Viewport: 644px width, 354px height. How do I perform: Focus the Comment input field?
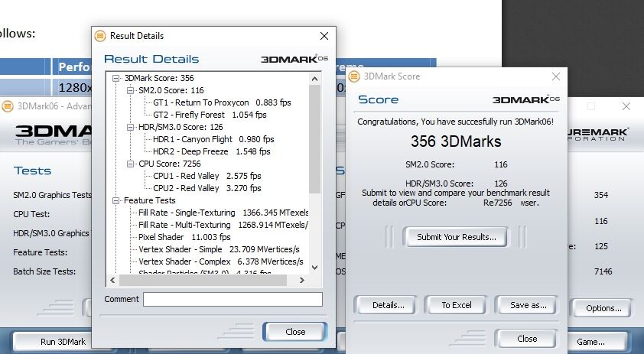[233, 299]
